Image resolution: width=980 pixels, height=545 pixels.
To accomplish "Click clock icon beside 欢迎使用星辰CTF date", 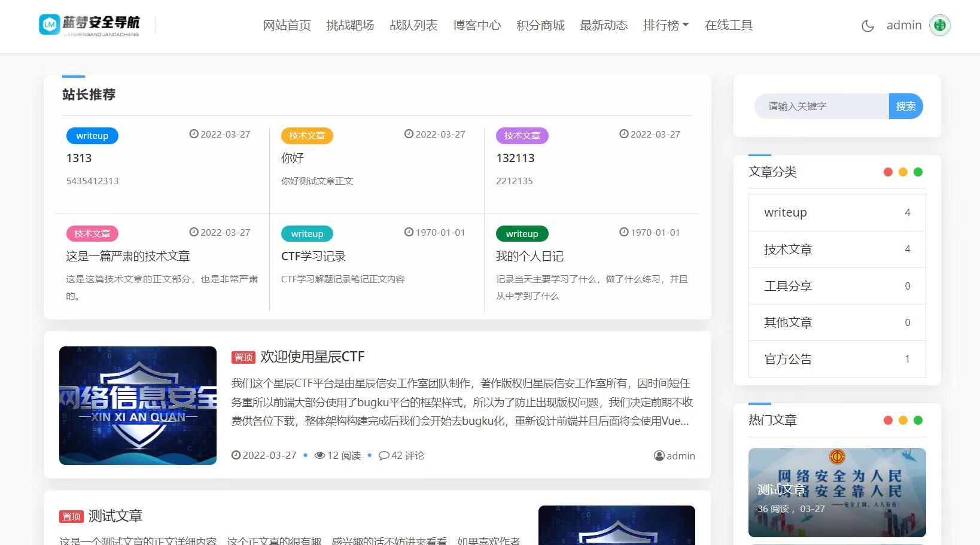I will click(x=236, y=455).
